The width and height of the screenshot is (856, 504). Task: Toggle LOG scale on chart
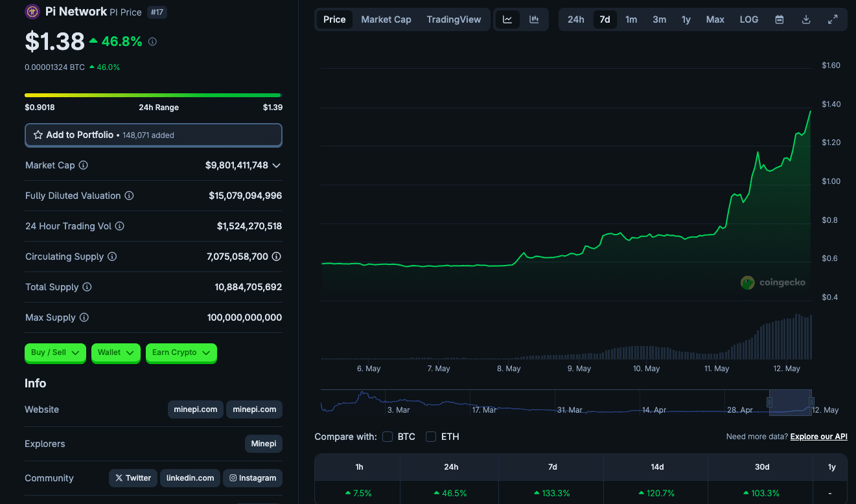click(748, 19)
